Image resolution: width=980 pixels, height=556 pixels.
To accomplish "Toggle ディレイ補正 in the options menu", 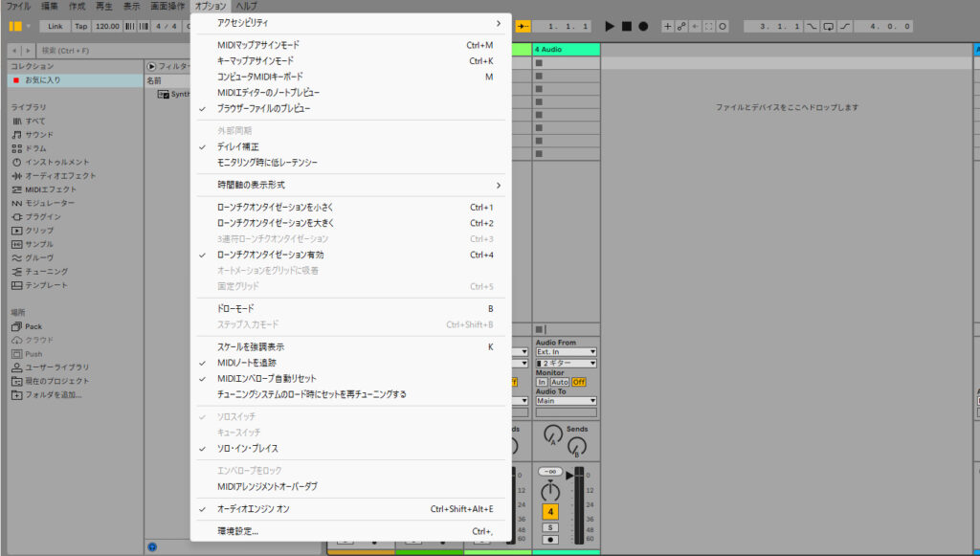I will point(237,146).
